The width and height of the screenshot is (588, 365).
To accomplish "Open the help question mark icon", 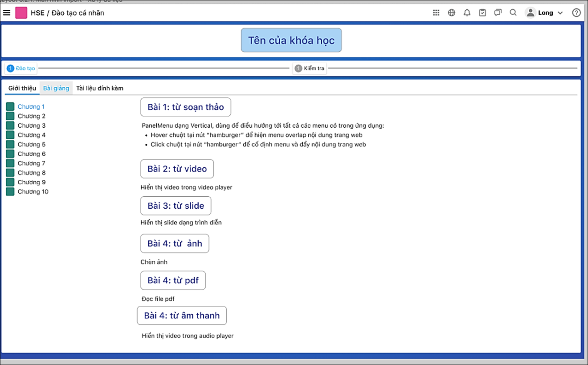I will click(576, 13).
